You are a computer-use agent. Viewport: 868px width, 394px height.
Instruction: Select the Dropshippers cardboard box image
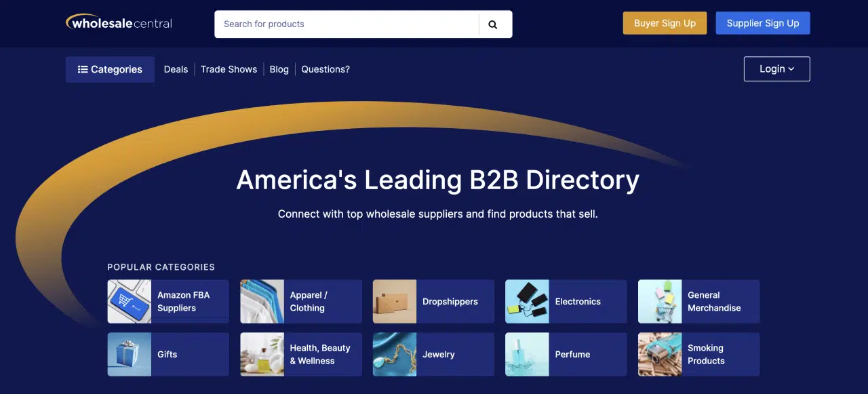395,302
